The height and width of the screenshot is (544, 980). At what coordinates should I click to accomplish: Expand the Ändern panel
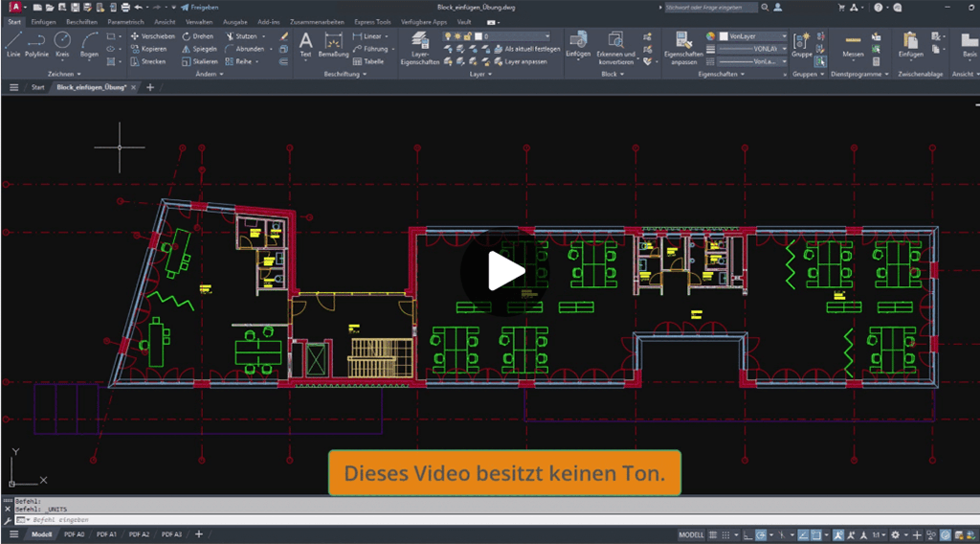click(x=210, y=74)
